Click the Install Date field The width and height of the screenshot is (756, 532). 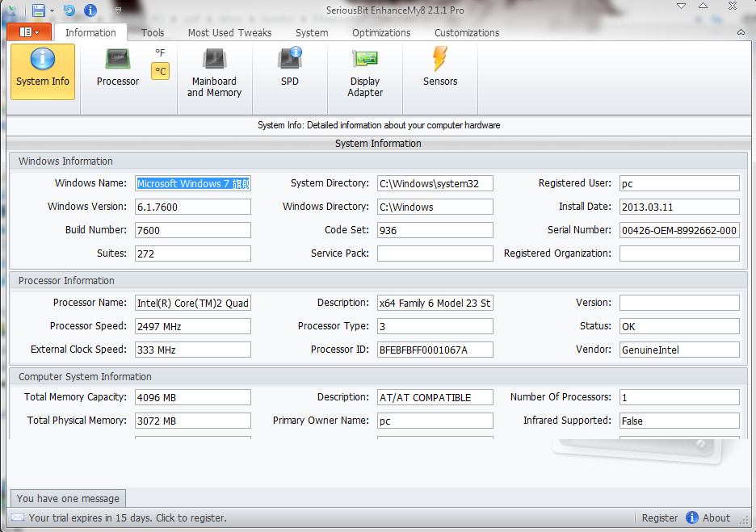tap(679, 207)
